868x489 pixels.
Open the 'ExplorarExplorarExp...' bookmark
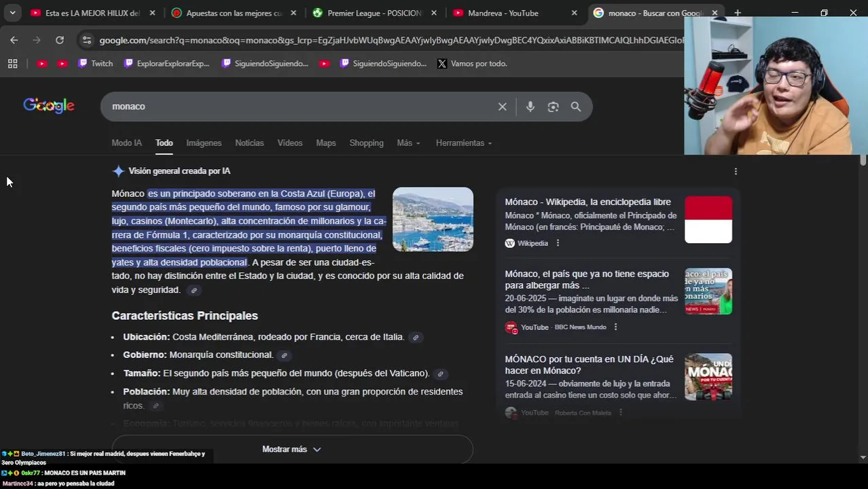(x=167, y=63)
